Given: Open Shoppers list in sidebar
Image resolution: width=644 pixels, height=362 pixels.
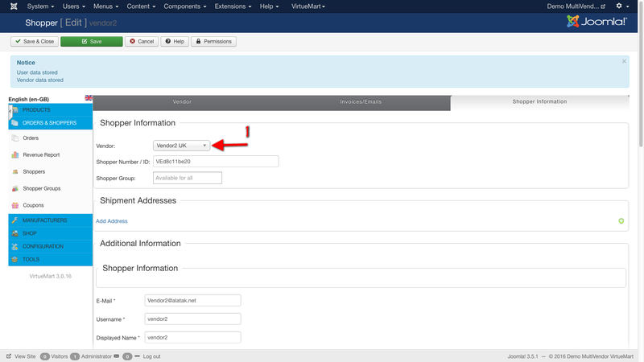Looking at the screenshot, I should click(x=34, y=171).
